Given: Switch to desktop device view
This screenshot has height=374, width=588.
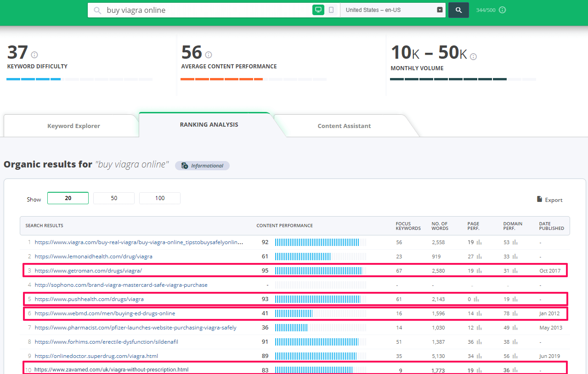Looking at the screenshot, I should point(318,10).
